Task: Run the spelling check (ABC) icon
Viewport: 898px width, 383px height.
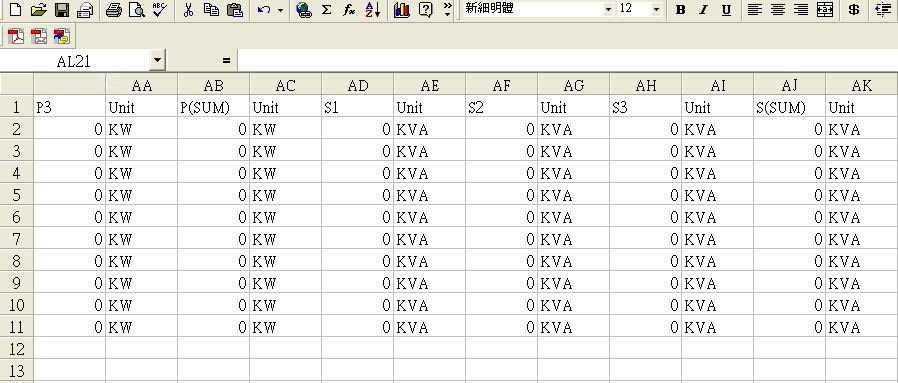Action: click(160, 10)
